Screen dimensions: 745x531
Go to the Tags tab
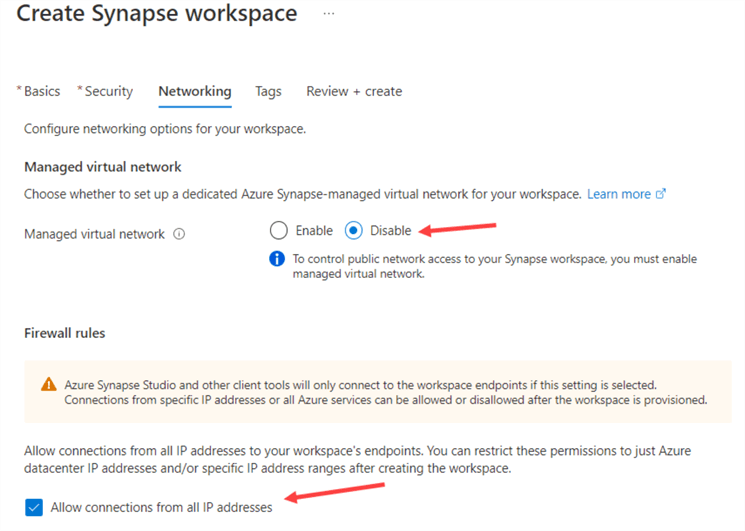pos(268,91)
